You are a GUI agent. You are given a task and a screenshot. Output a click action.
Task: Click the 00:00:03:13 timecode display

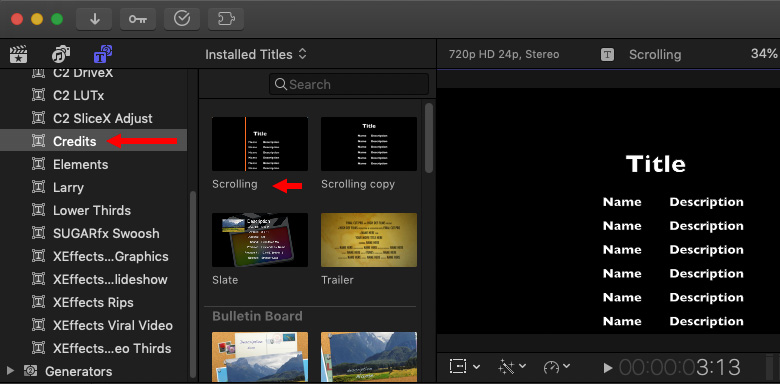(x=680, y=368)
